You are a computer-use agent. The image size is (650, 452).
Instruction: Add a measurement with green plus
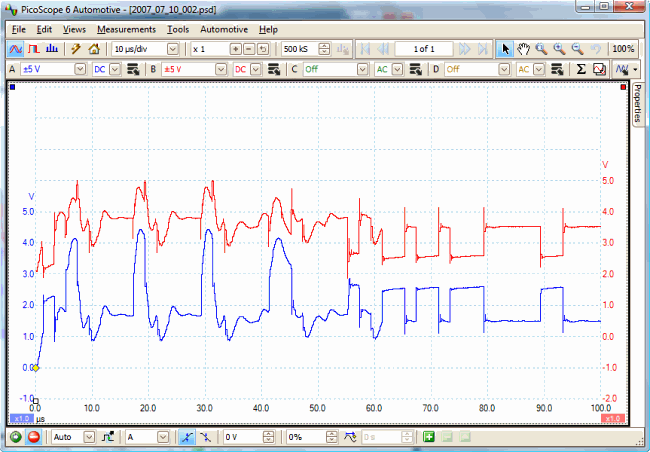pos(429,437)
